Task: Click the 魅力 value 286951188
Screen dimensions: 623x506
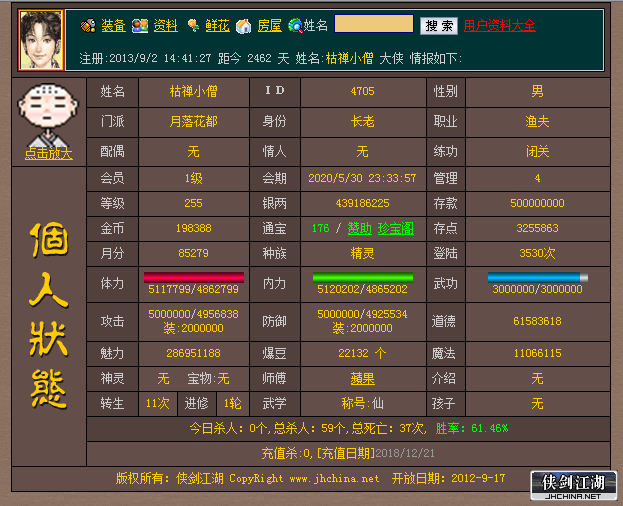Action: 193,353
